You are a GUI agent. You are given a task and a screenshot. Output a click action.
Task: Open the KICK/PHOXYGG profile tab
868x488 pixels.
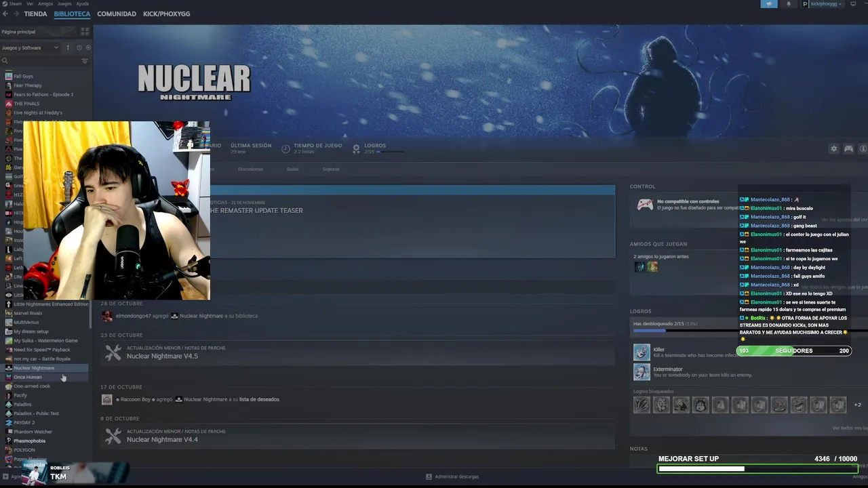tap(166, 14)
